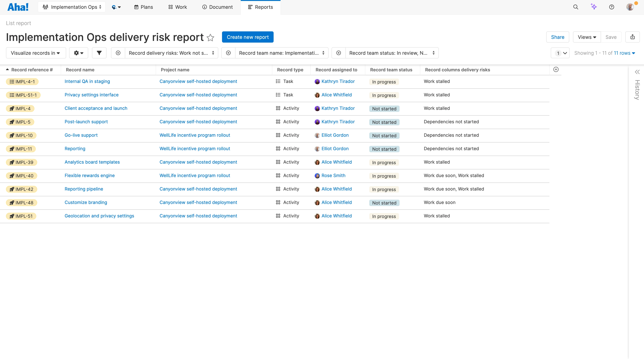Open the 11 rows count dropdown
This screenshot has height=359, width=644.
(x=625, y=53)
